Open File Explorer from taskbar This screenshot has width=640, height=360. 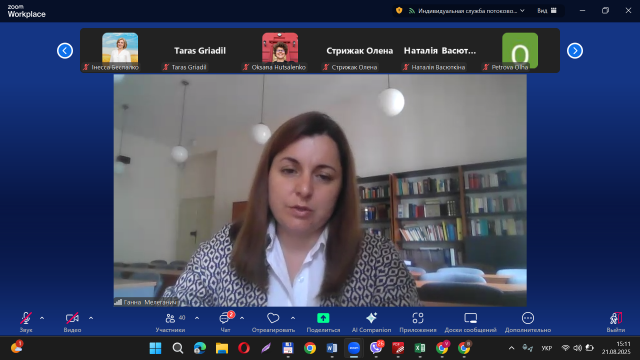[x=222, y=348]
